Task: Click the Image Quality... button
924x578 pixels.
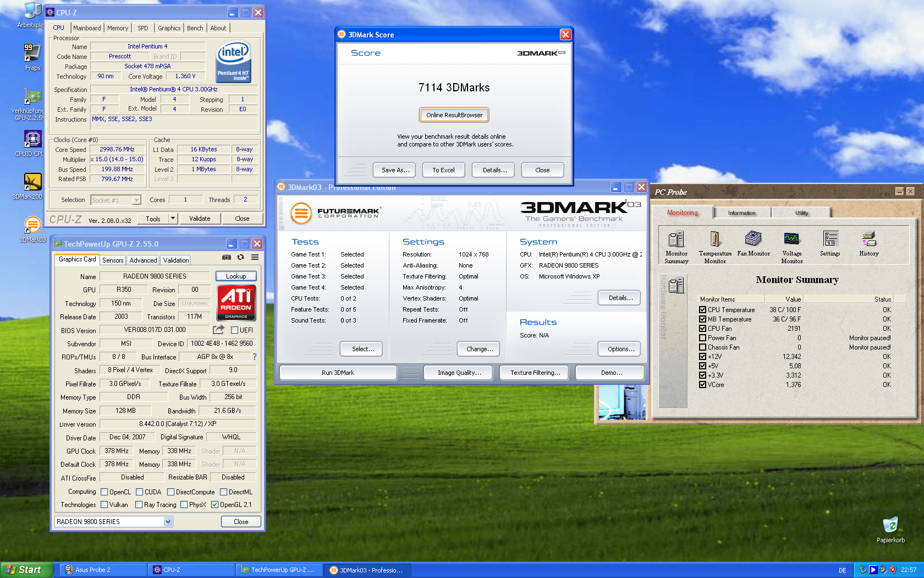Action: tap(459, 373)
